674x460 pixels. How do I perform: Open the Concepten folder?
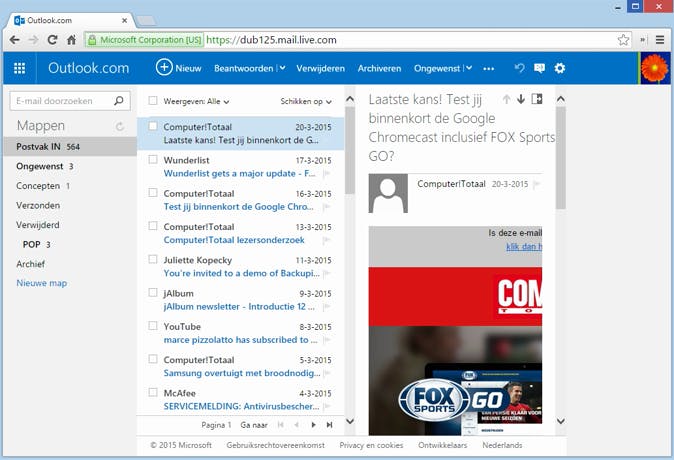[70, 186]
